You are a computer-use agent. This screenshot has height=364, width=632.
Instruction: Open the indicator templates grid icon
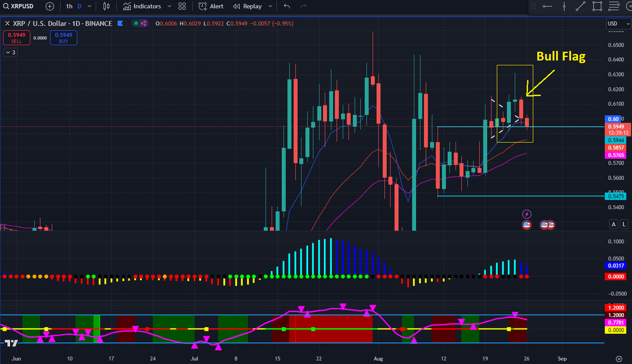(182, 6)
